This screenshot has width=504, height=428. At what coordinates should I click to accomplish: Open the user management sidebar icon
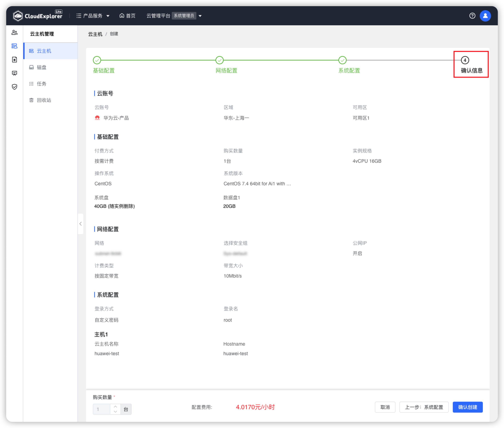click(x=15, y=32)
